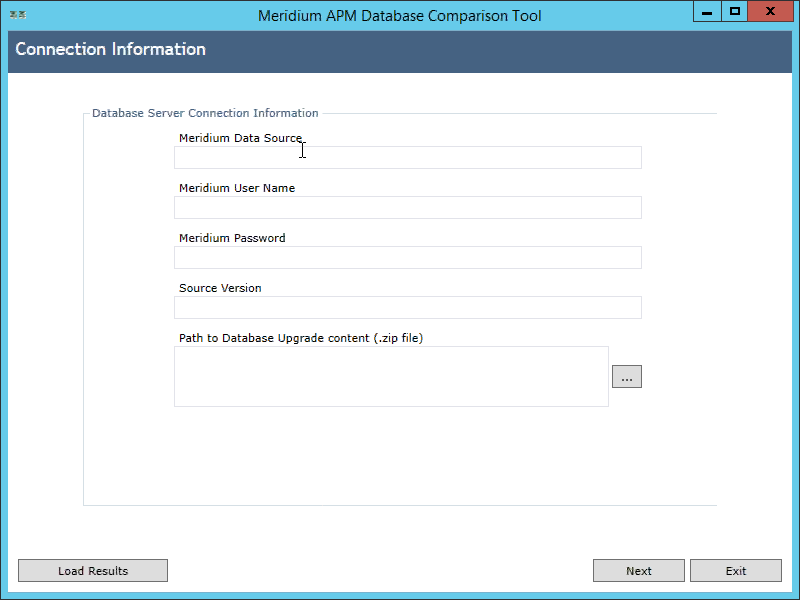
Task: Click the 'Meridium Password' label
Action: [x=232, y=238]
